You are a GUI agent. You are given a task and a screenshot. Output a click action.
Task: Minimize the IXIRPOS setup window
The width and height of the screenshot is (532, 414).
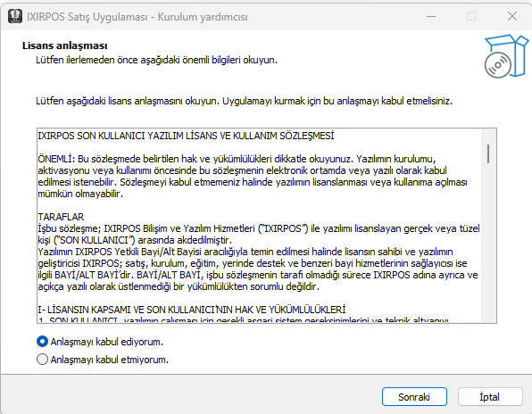pos(431,16)
